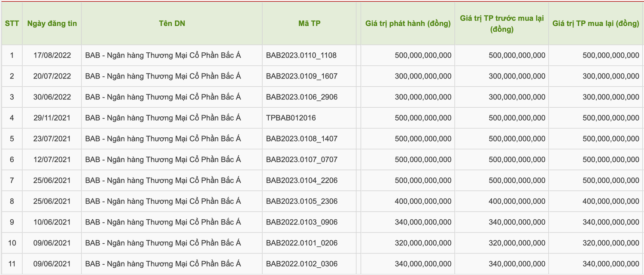Click the date 29/11/2021 cell
This screenshot has width=644, height=275.
[52, 118]
